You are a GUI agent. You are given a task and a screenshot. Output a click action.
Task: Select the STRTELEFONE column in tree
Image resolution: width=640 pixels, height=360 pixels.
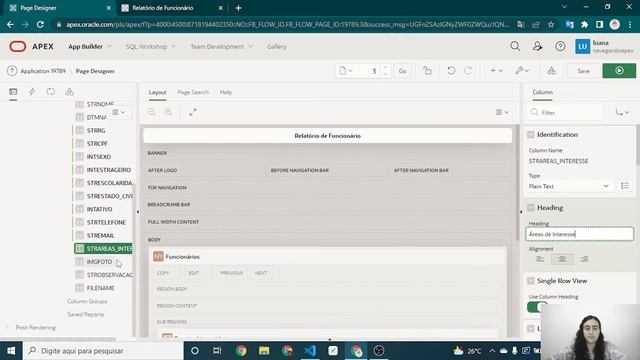[x=106, y=222]
